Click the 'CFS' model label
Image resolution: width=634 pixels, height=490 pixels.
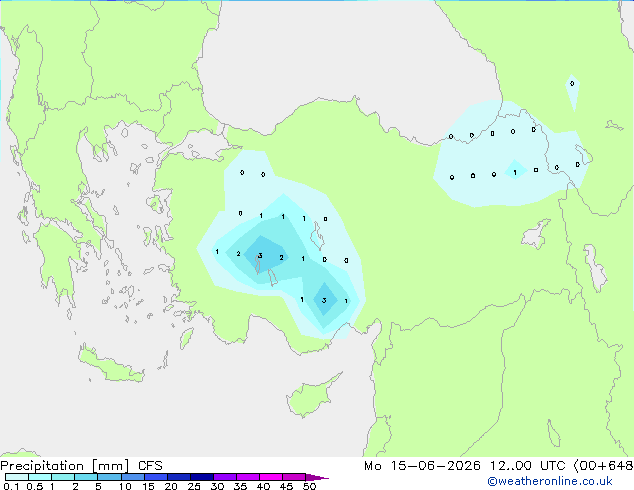pos(150,466)
